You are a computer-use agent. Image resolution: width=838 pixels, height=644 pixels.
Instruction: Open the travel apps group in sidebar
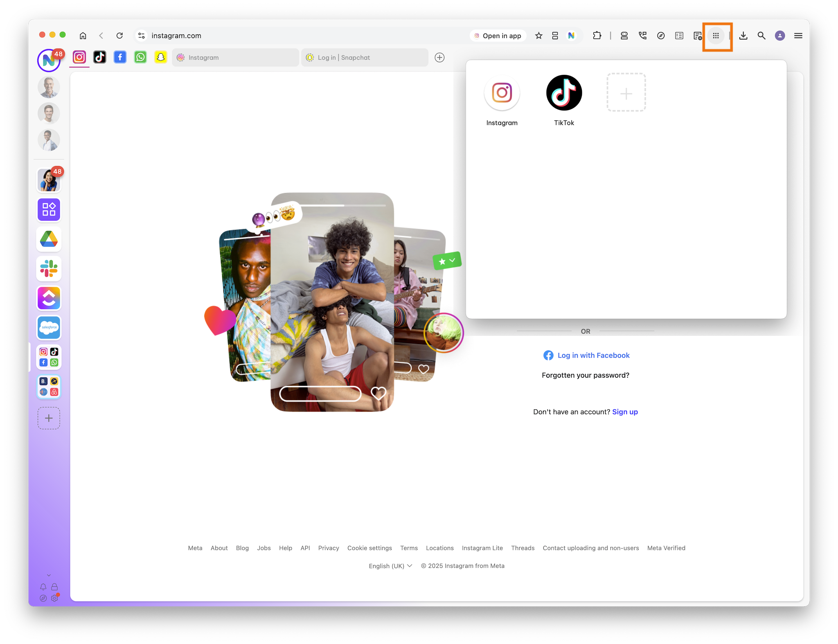point(49,386)
